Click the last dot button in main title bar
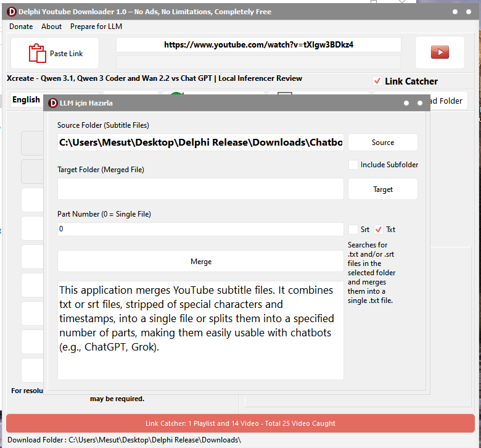The image size is (481, 448). pos(469,12)
